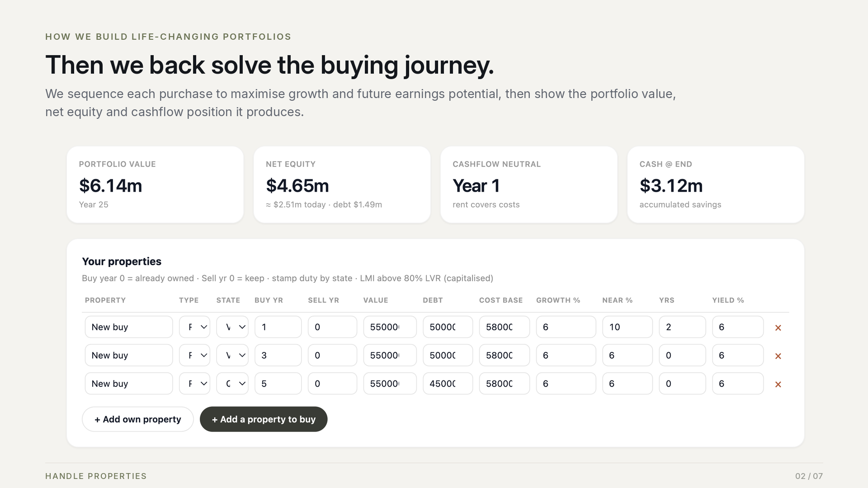868x488 pixels.
Task: Select the Cashflow Neutral Year 1 card
Action: [x=529, y=184]
